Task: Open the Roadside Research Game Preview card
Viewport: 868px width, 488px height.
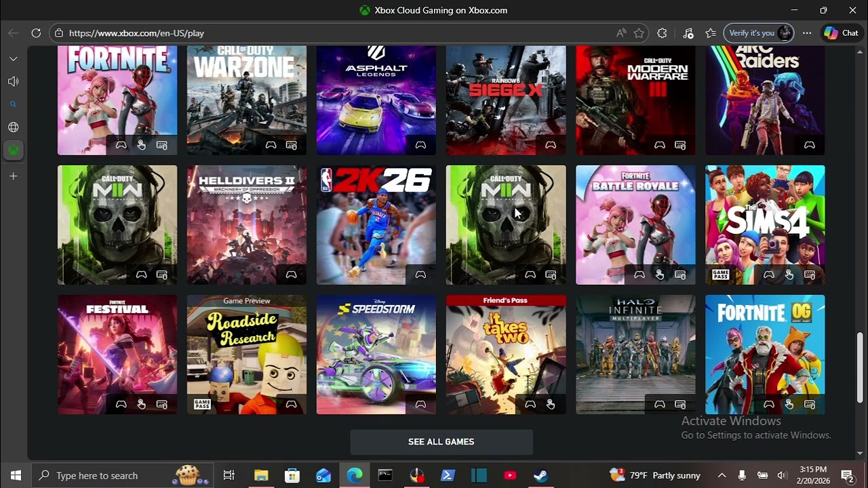Action: (247, 354)
